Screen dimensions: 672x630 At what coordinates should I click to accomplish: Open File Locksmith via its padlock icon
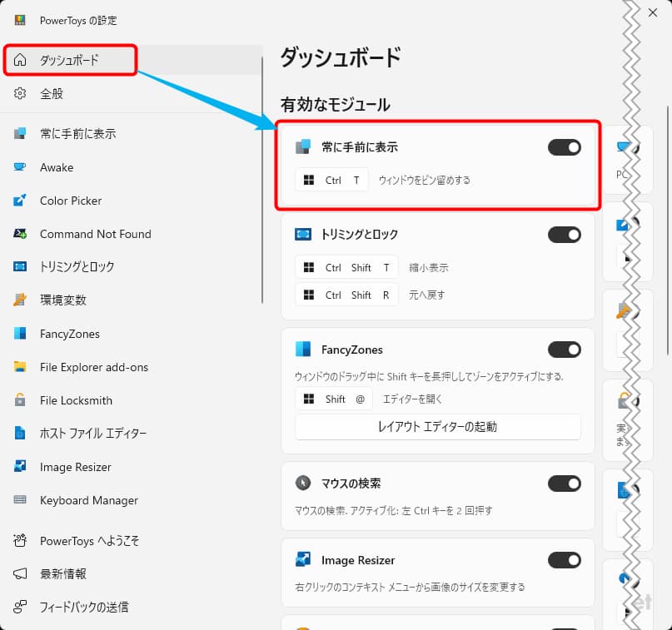coord(20,400)
